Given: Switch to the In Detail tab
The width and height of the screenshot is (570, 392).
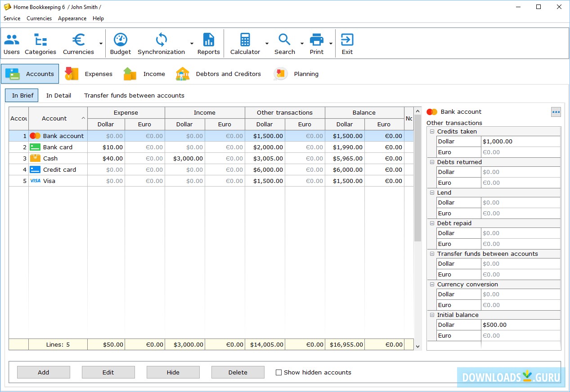Looking at the screenshot, I should [58, 95].
